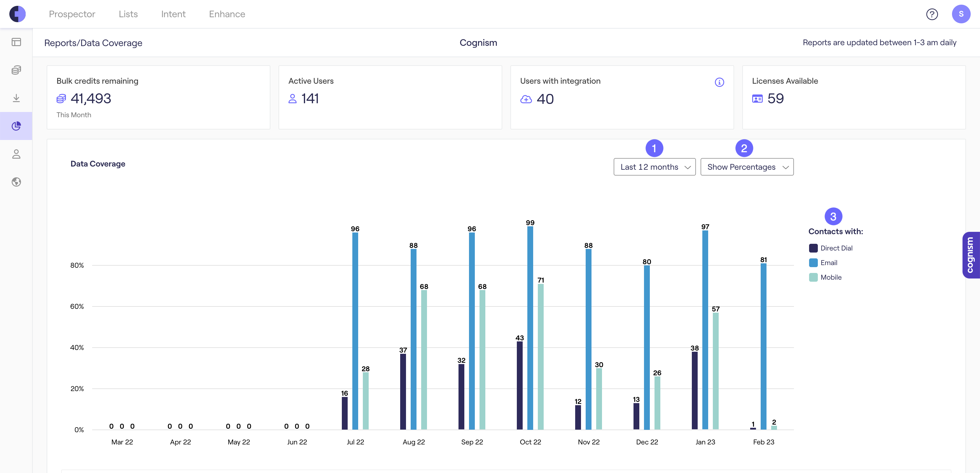980x473 pixels.
Task: Open the user avatar S menu
Action: pyautogui.click(x=961, y=14)
